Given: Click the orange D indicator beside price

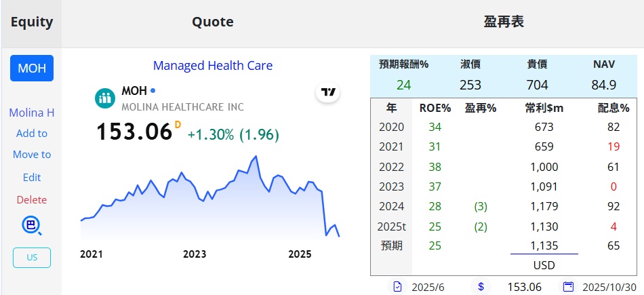Looking at the screenshot, I should pos(178,124).
